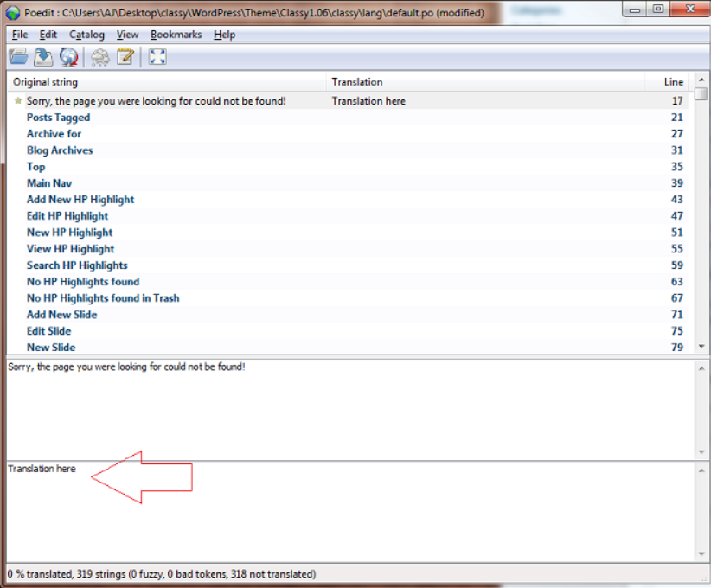The image size is (711, 588).
Task: Click the source pane scroll-down arrow
Action: tap(701, 452)
